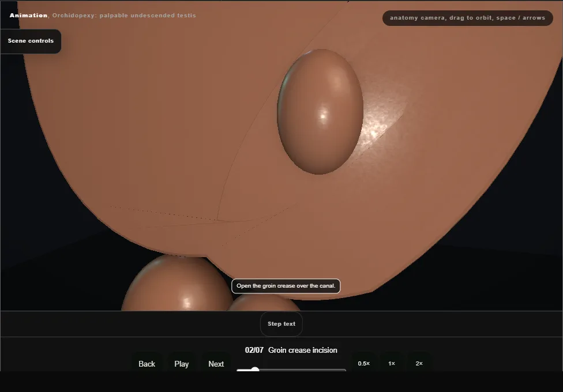Set playback speed to 1×
The width and height of the screenshot is (563, 392).
point(391,363)
